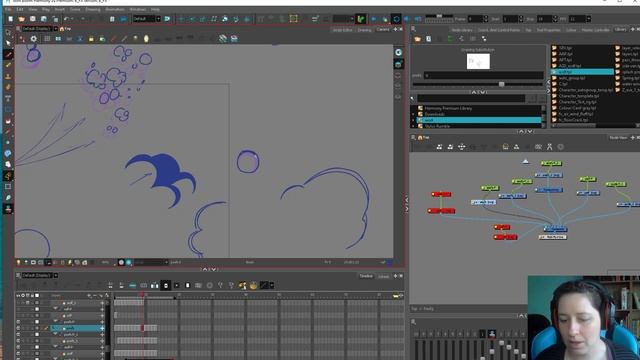Click the green icon in the top toolbar
This screenshot has width=640, height=360.
[360, 19]
